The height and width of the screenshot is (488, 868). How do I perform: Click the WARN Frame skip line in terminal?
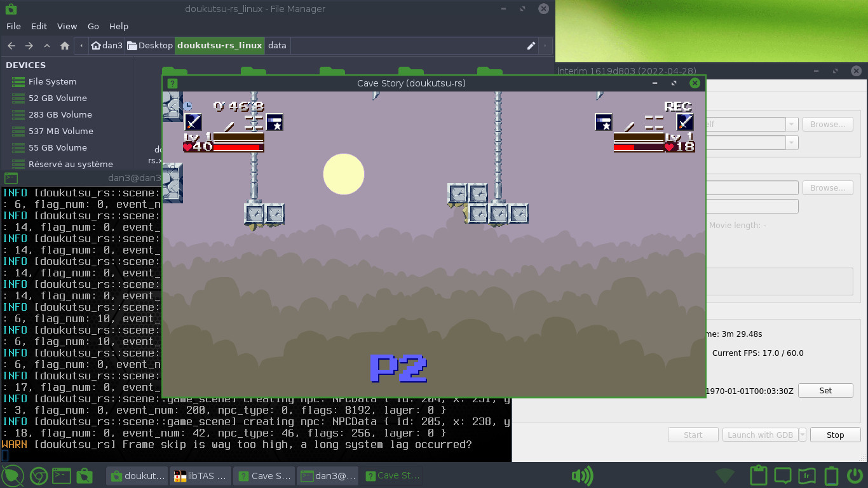pos(237,444)
